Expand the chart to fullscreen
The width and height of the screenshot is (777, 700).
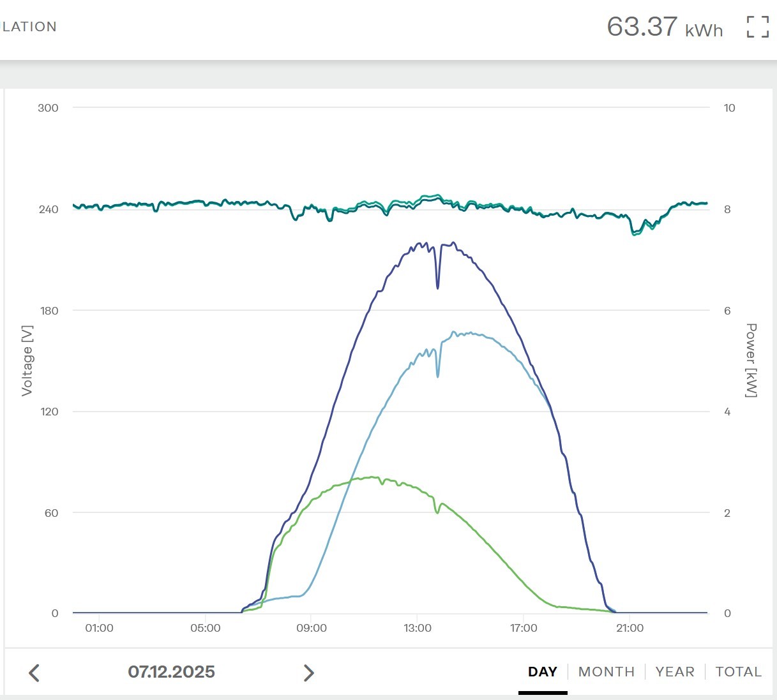tap(757, 27)
